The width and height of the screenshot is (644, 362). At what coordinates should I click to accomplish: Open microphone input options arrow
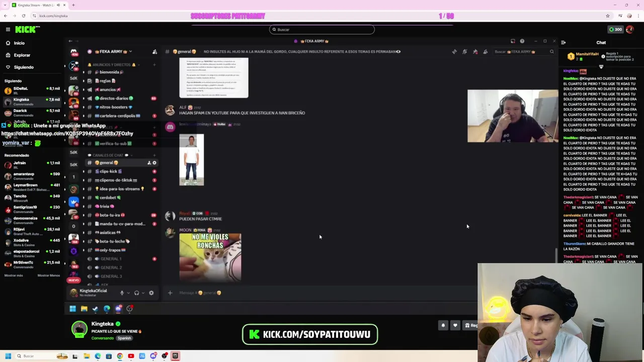tap(128, 293)
